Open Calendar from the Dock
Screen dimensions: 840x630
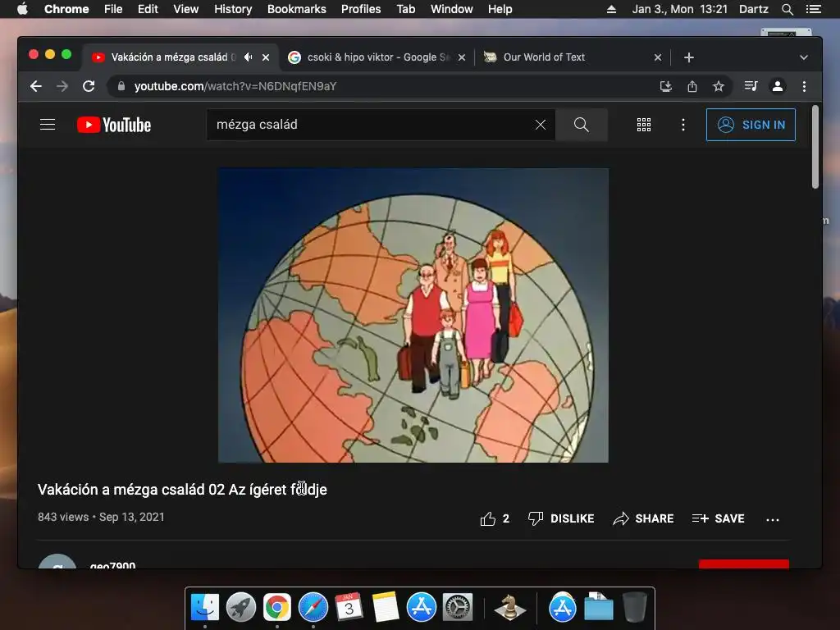[349, 608]
